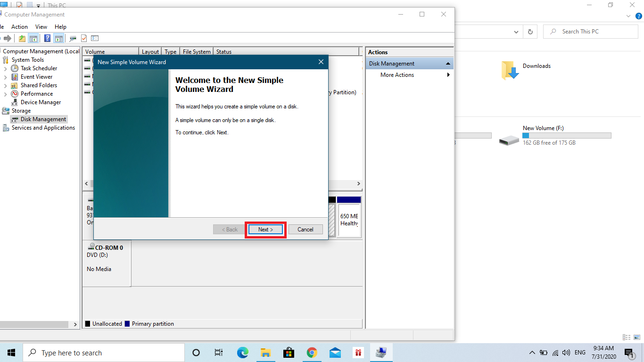The height and width of the screenshot is (362, 644).
Task: Select the Disk Management tree item icon
Action: pos(14,119)
